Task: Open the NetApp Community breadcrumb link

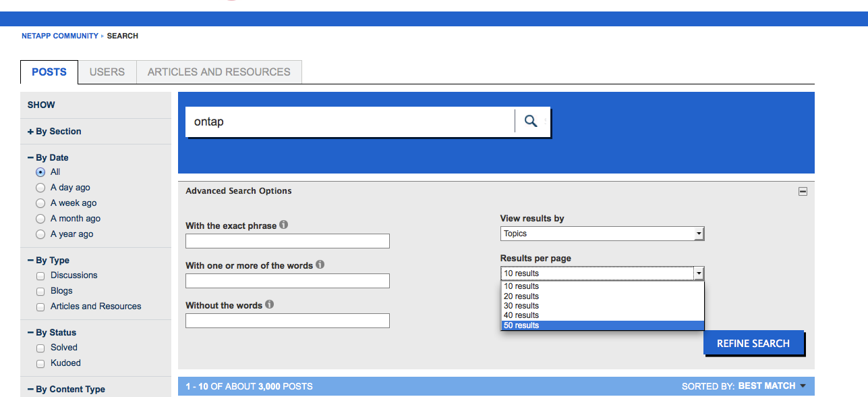Action: 60,36
